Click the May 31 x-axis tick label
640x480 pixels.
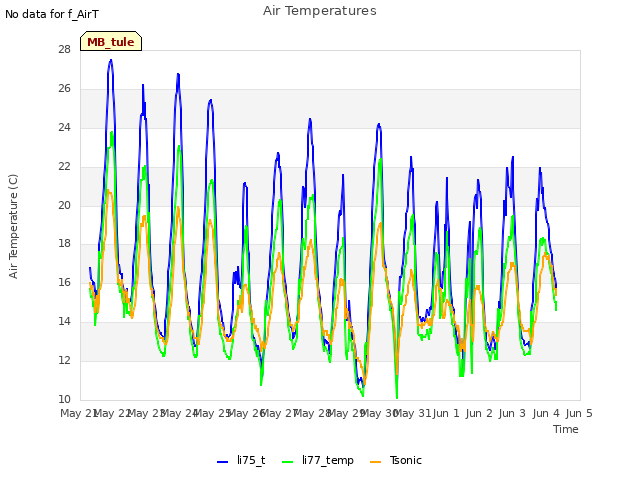[x=412, y=413]
